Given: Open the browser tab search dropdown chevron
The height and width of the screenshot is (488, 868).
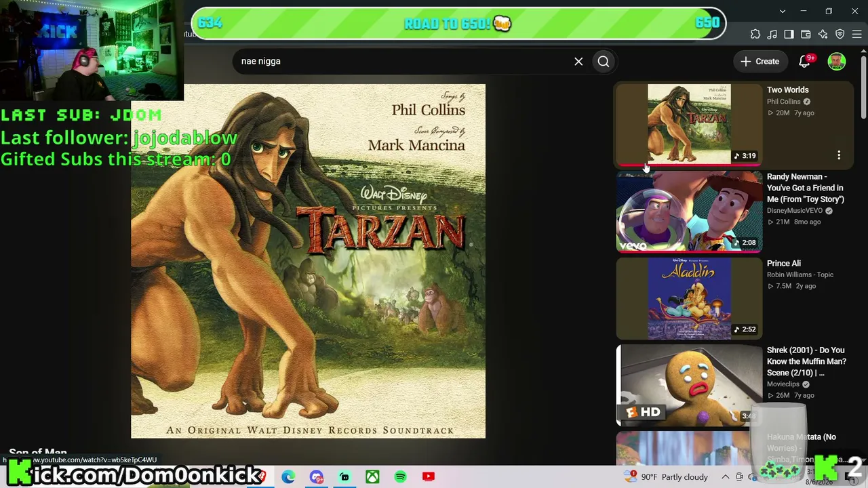Looking at the screenshot, I should [783, 11].
